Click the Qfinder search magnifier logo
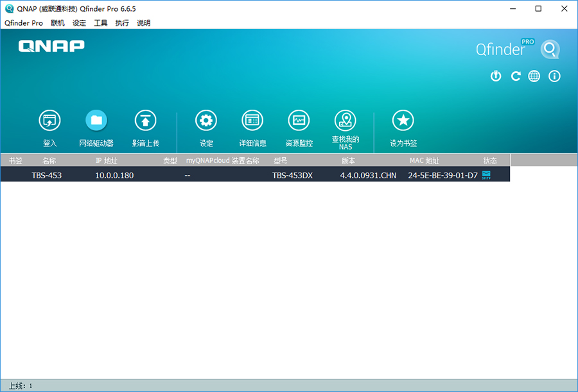The height and width of the screenshot is (392, 578). pyautogui.click(x=550, y=49)
